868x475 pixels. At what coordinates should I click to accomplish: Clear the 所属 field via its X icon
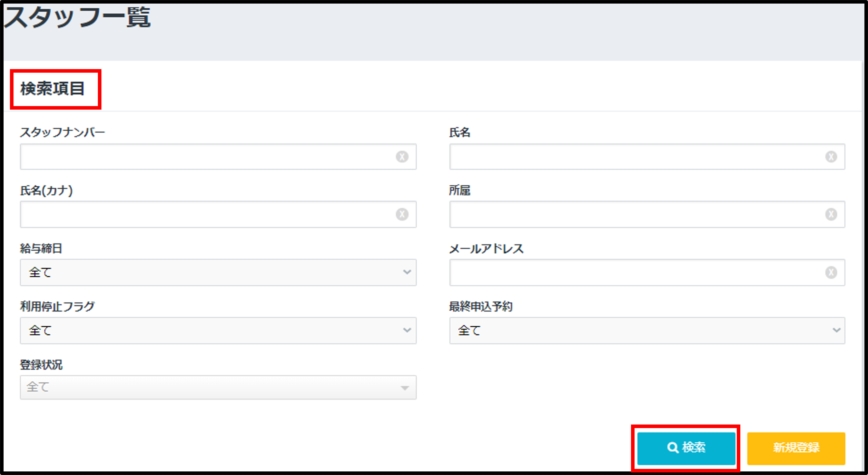(831, 214)
